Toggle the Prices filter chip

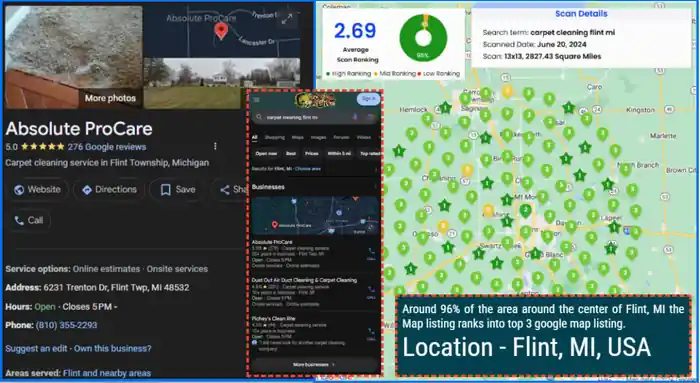click(x=312, y=154)
